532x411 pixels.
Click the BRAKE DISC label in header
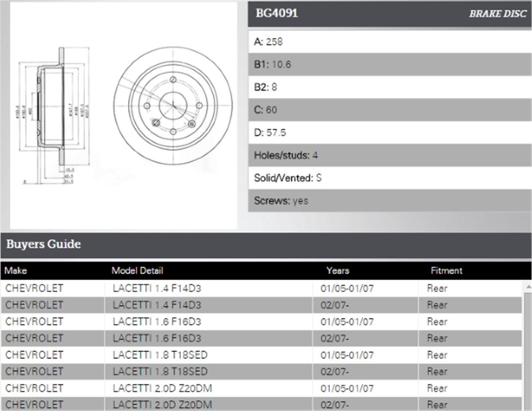(498, 14)
